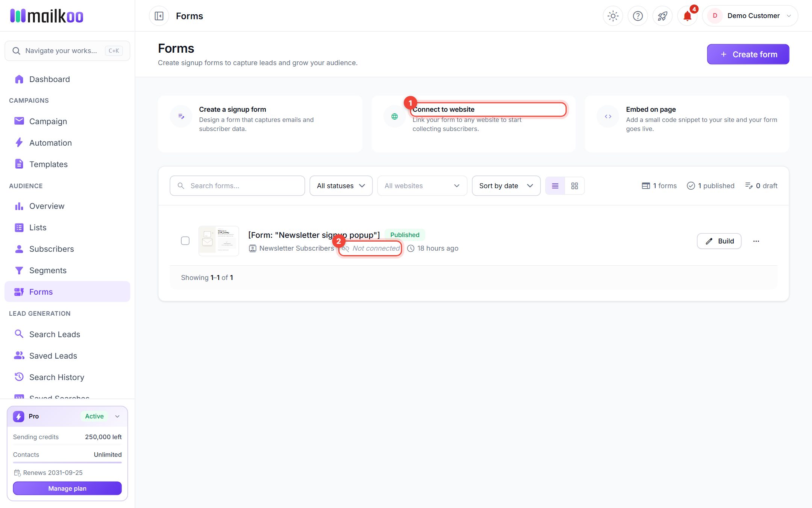Image resolution: width=812 pixels, height=508 pixels.
Task: Open Templates section
Action: click(x=67, y=164)
